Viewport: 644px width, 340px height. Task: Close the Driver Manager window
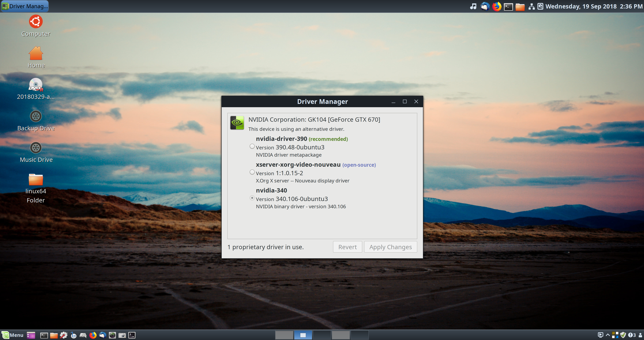tap(416, 102)
